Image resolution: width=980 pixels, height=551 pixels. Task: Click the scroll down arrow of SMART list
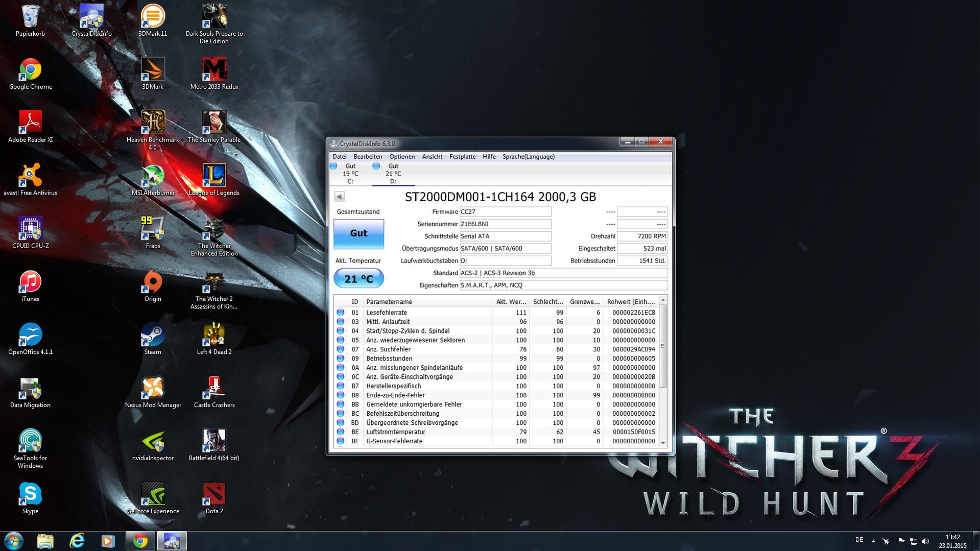coord(663,443)
